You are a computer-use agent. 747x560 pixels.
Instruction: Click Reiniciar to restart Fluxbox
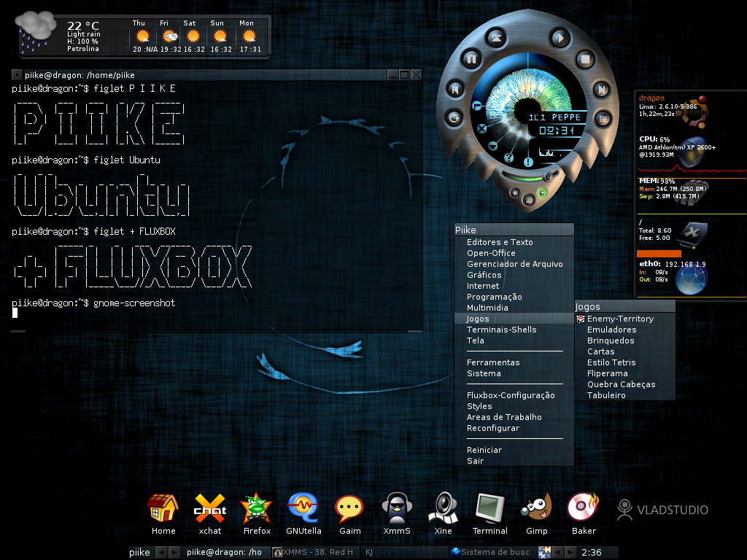pyautogui.click(x=514, y=450)
